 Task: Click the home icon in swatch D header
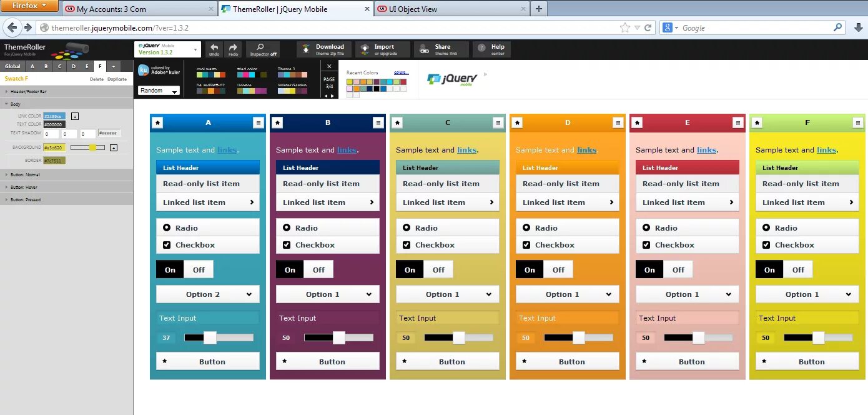518,122
